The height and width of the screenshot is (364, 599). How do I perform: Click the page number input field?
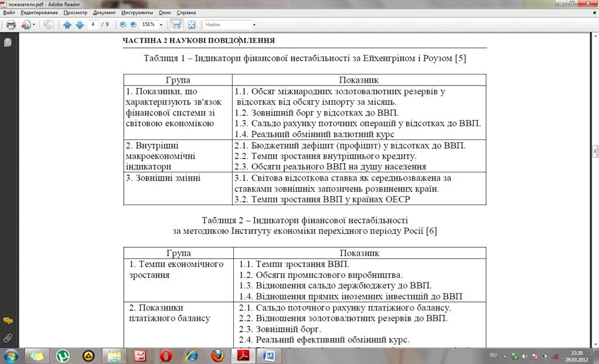[x=93, y=25]
